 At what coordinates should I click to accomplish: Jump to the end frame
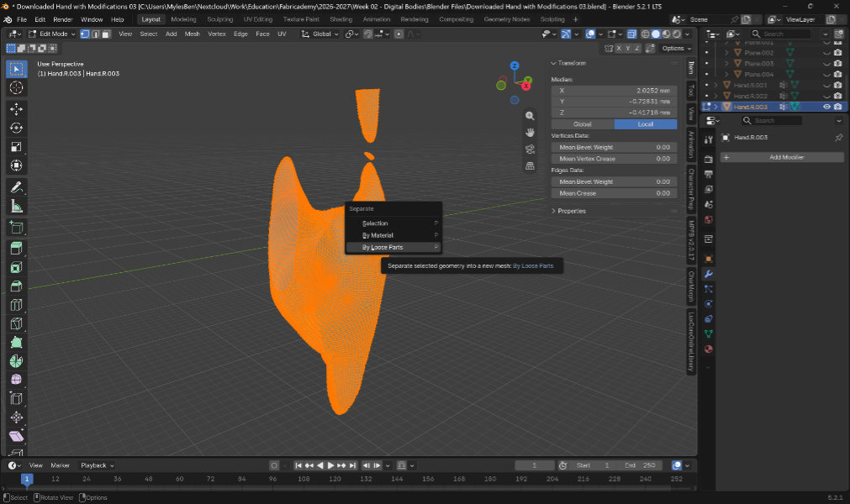point(352,465)
